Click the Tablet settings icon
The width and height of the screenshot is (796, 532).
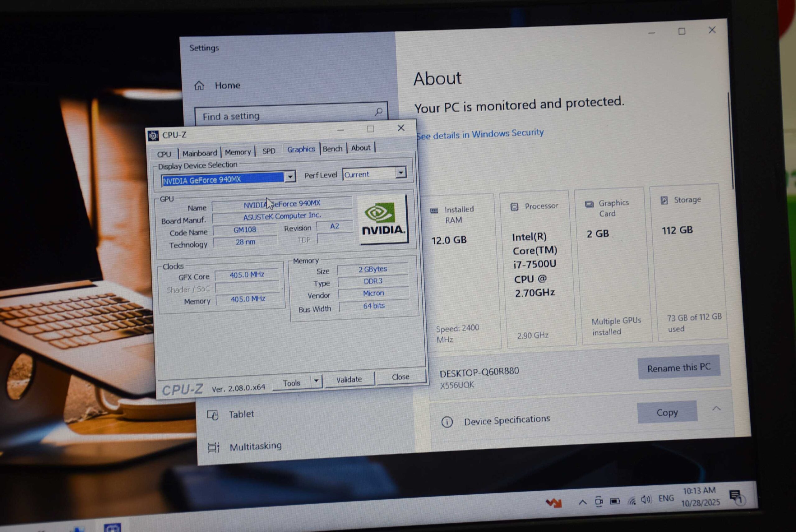pyautogui.click(x=213, y=415)
